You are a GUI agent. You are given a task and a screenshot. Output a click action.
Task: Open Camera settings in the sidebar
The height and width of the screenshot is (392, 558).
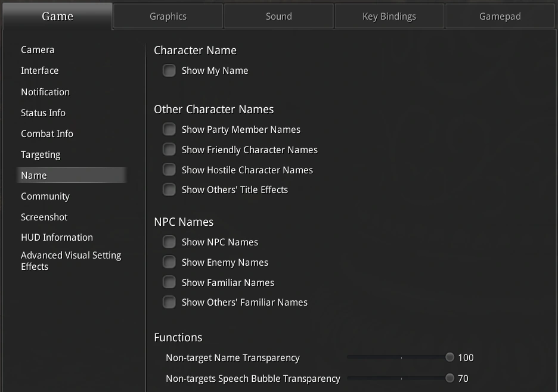click(x=38, y=50)
